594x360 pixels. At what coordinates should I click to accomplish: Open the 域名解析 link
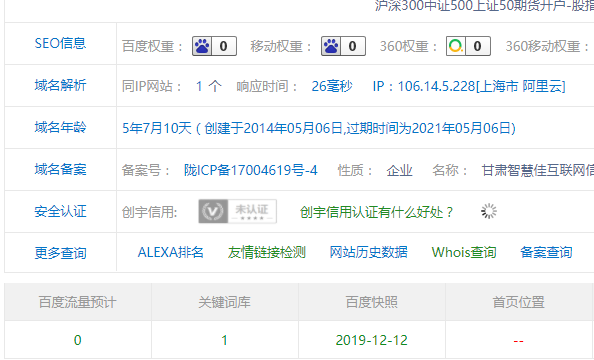(60, 86)
